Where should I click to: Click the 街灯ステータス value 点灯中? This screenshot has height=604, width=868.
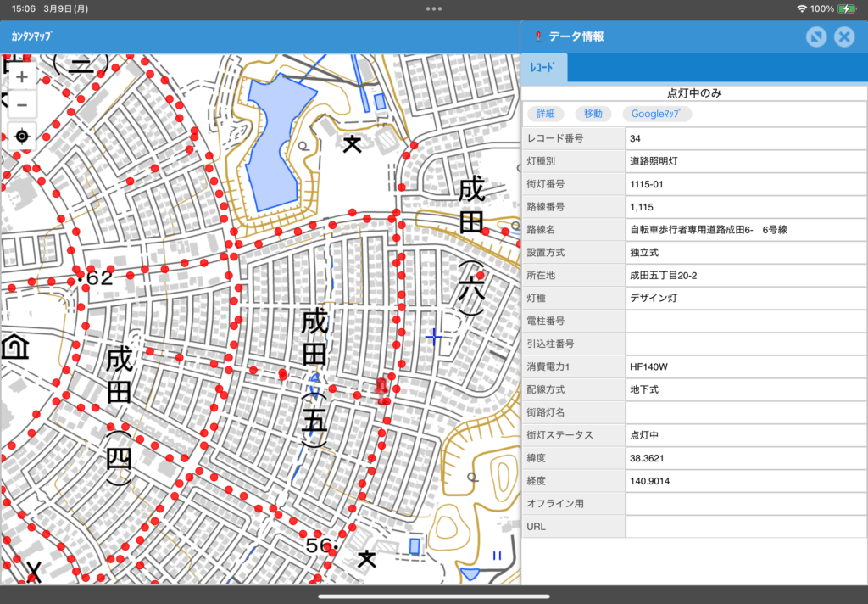pyautogui.click(x=644, y=434)
